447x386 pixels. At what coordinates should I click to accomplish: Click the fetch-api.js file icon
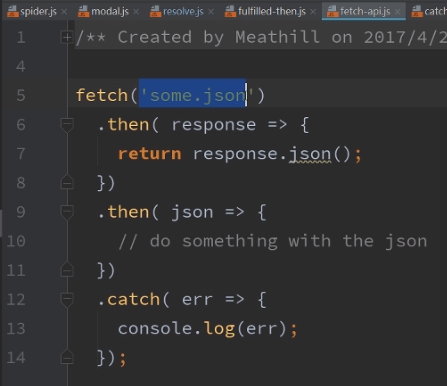(x=332, y=12)
